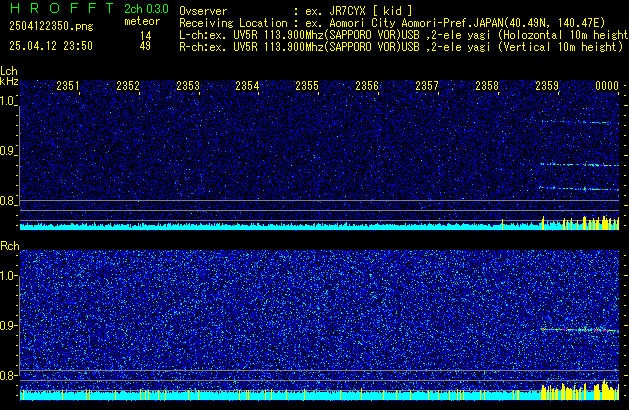Click the Rch 1.0 frequency label

[7, 276]
